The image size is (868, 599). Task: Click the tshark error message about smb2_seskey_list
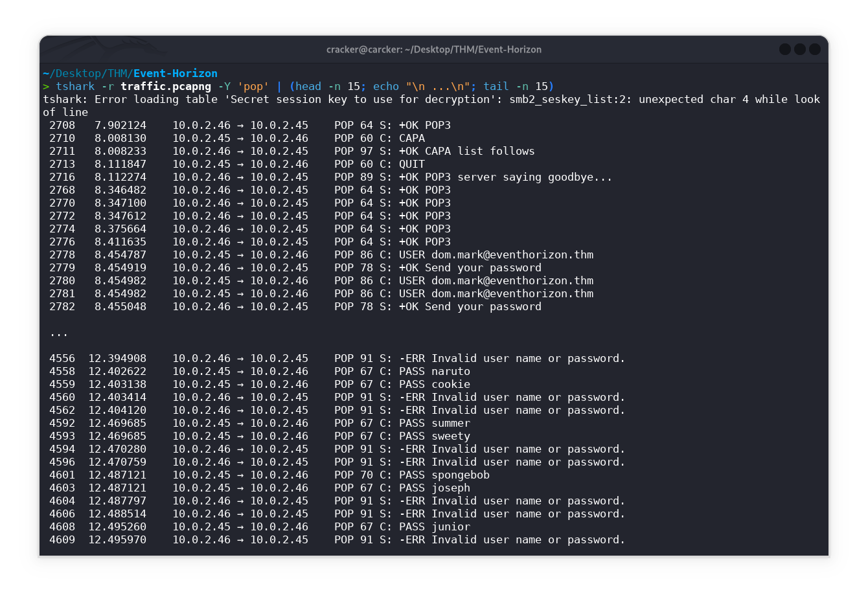tap(431, 99)
